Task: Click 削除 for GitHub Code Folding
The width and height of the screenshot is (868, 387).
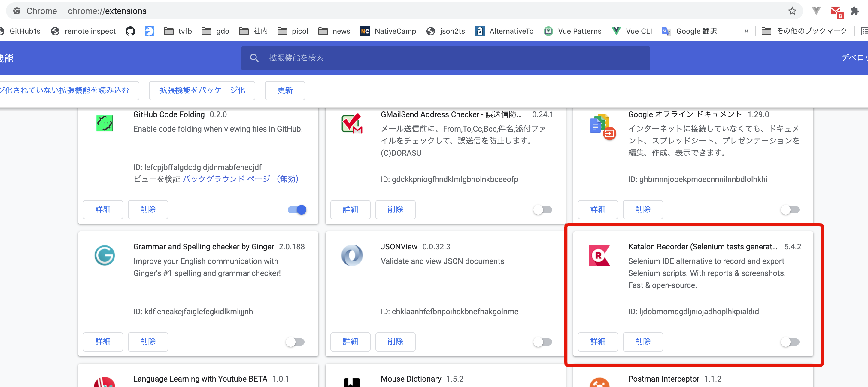Action: click(148, 209)
